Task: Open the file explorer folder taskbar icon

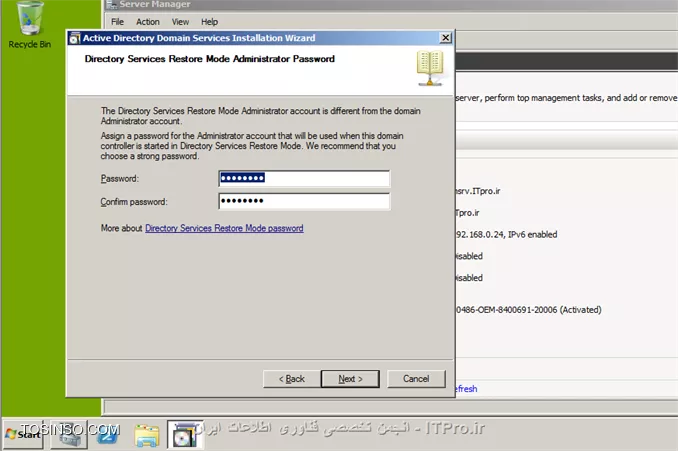Action: coord(147,435)
